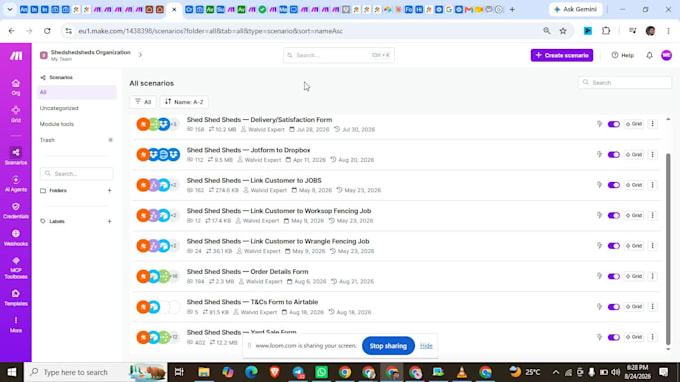
Task: Bookmark this page with the star icon
Action: point(563,31)
